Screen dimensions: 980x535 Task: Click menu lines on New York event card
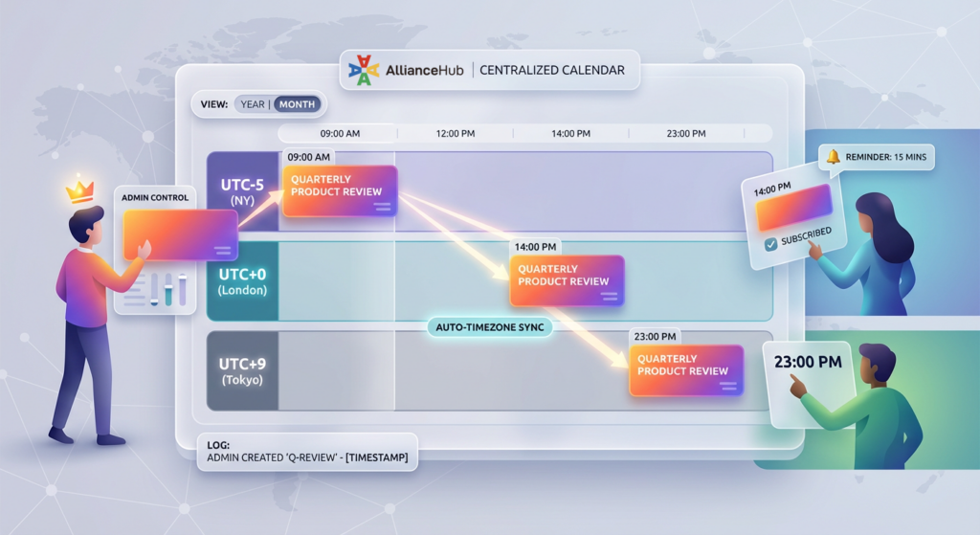click(382, 206)
